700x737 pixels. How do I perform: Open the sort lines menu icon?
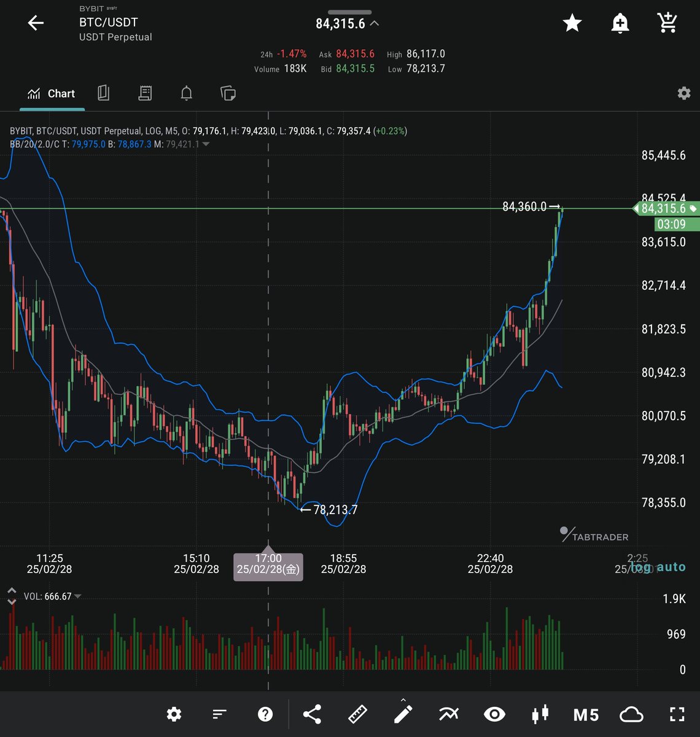219,714
